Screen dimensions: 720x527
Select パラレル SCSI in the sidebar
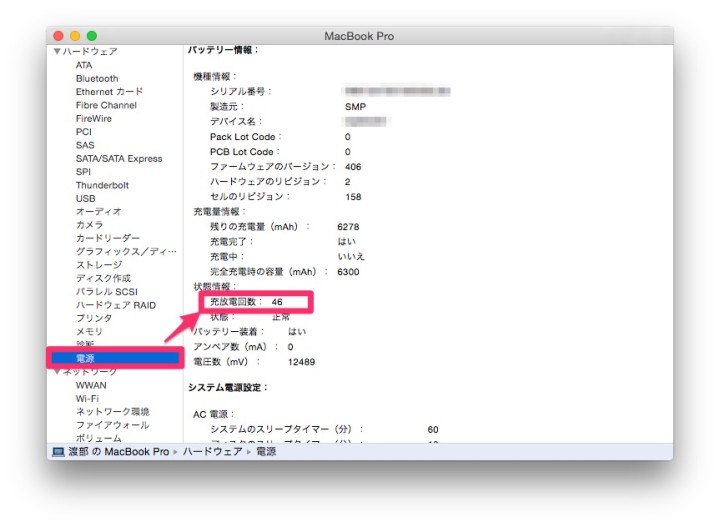tap(107, 292)
